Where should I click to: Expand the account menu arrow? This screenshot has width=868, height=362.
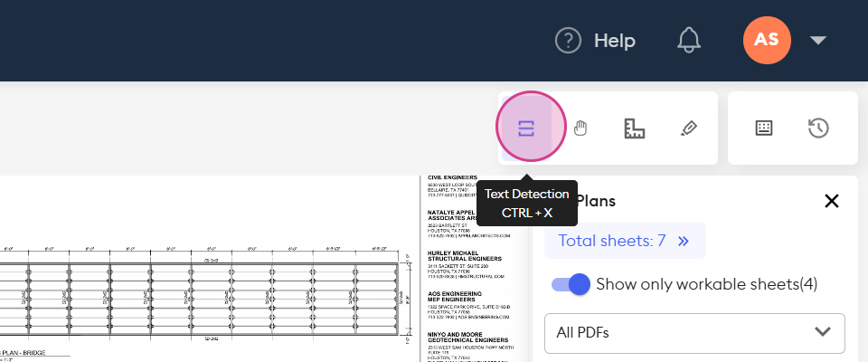(x=817, y=41)
